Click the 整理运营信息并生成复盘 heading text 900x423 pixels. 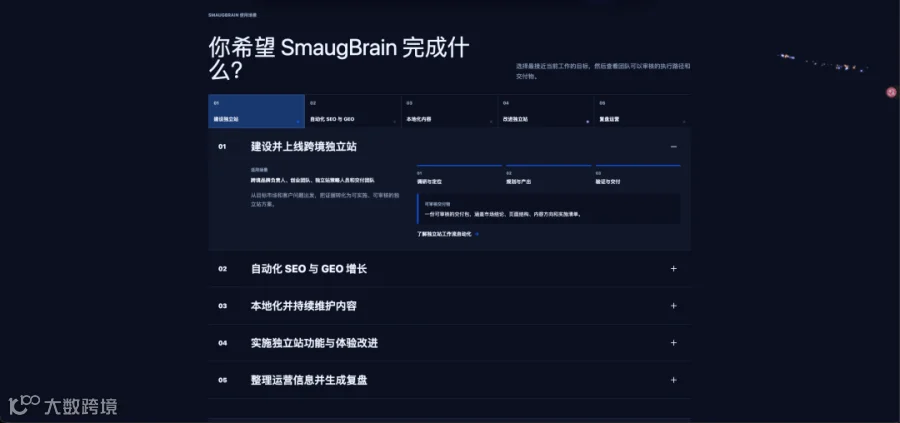309,380
